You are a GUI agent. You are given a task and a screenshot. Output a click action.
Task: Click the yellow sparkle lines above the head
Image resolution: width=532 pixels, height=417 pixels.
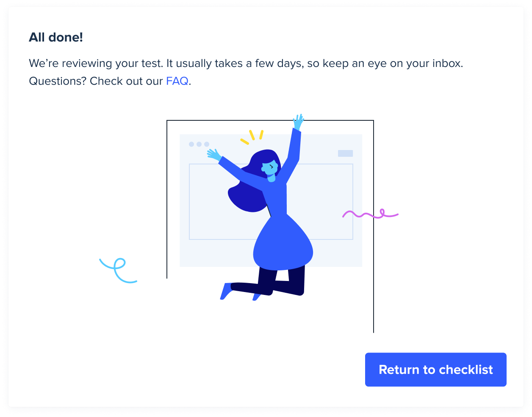click(252, 136)
